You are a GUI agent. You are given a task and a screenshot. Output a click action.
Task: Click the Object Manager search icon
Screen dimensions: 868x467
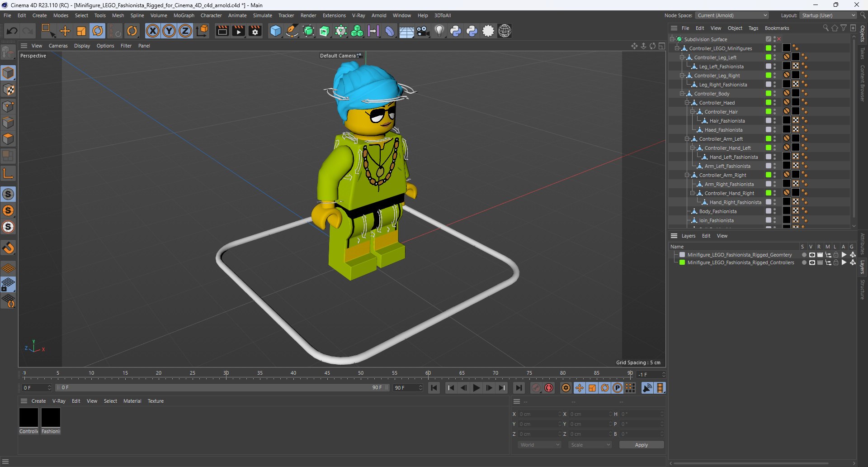[826, 28]
